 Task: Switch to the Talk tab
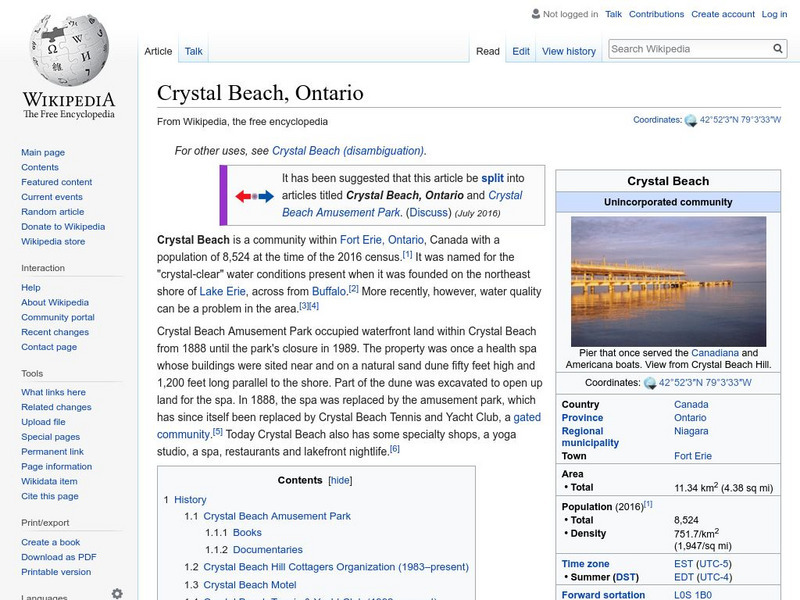192,50
